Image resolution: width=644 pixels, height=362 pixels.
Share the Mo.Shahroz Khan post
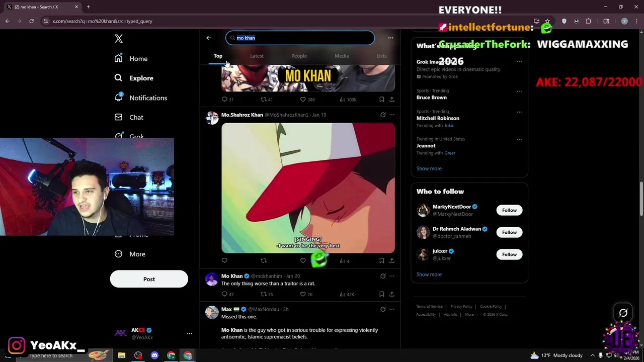tap(392, 260)
